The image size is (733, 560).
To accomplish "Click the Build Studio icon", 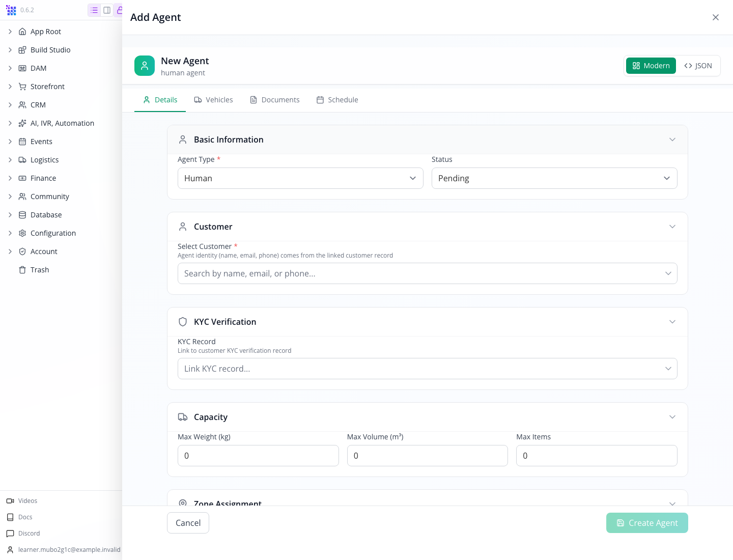I will click(x=22, y=50).
